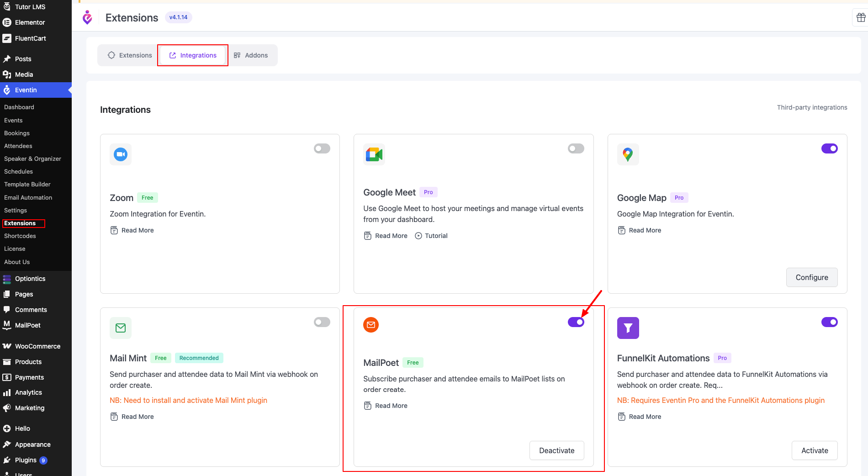
Task: Click the Google Meet Tutorial play icon
Action: pos(418,236)
